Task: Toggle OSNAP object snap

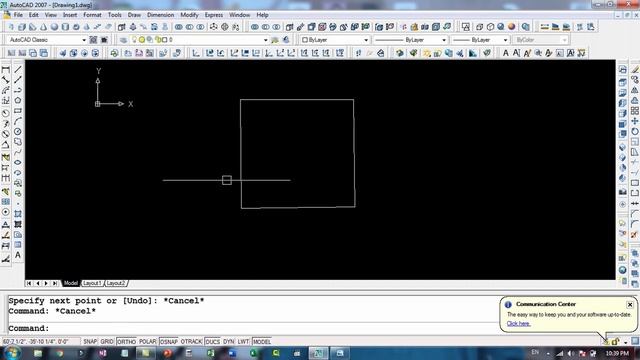Action: [169, 342]
